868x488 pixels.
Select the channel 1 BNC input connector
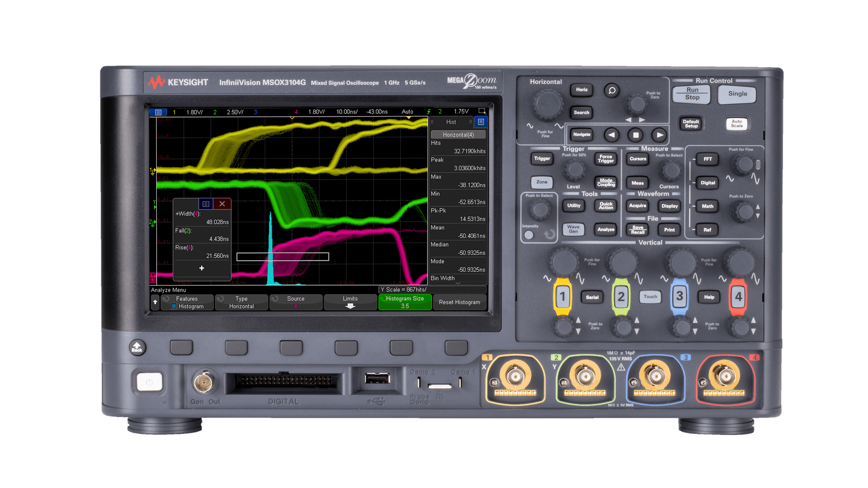(x=515, y=376)
